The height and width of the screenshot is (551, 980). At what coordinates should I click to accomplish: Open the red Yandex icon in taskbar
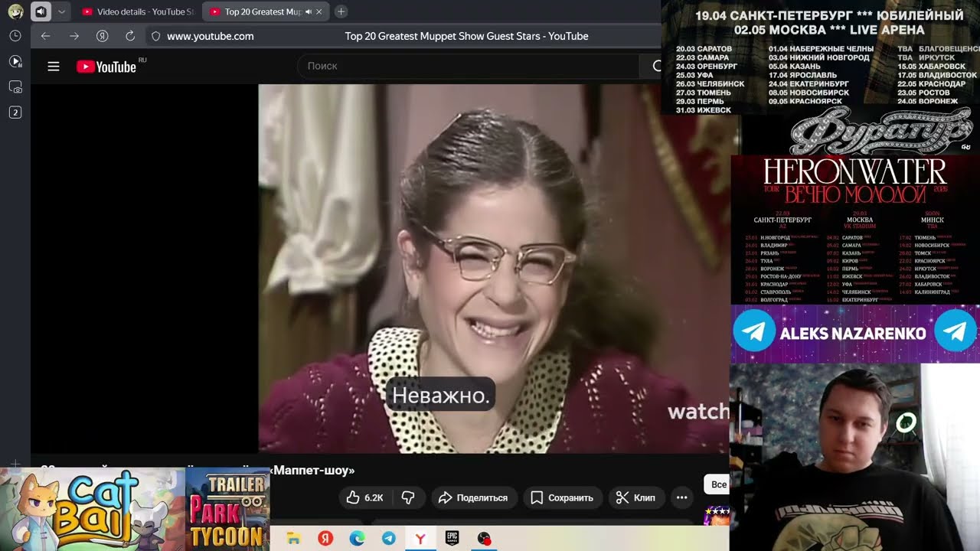tap(325, 539)
